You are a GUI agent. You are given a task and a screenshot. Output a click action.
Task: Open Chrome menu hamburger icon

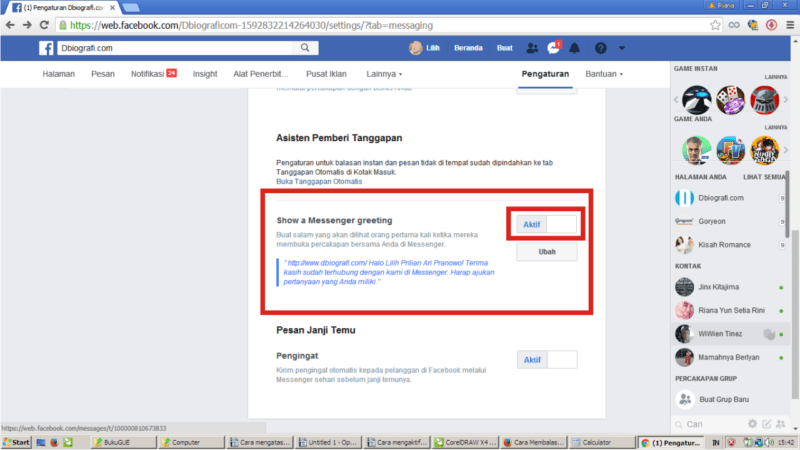pos(790,25)
